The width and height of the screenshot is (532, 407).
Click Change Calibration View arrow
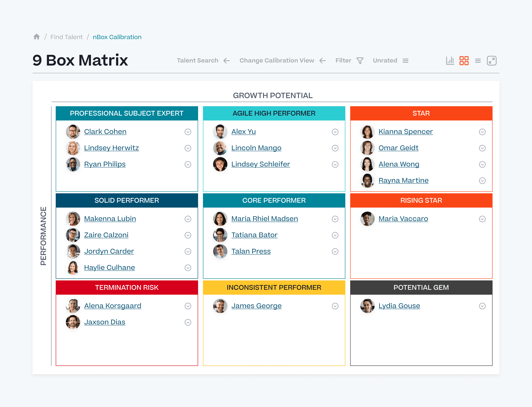323,61
